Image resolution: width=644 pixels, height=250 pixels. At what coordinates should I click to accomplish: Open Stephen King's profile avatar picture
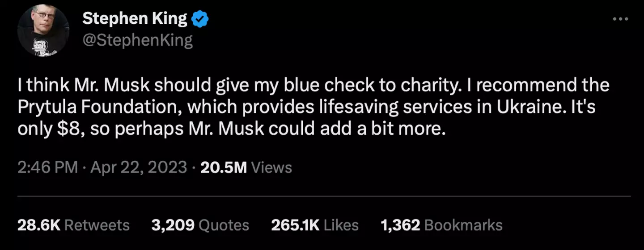click(43, 30)
